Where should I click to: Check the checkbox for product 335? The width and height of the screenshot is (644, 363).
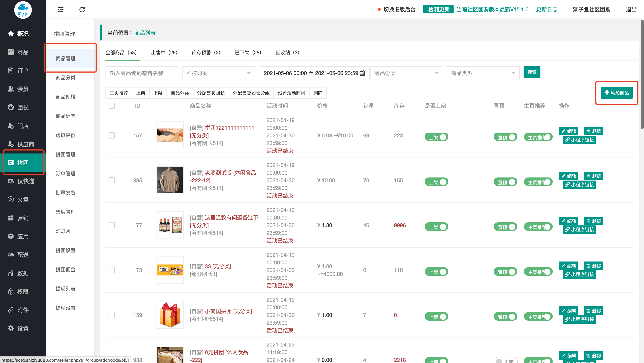coord(111,180)
